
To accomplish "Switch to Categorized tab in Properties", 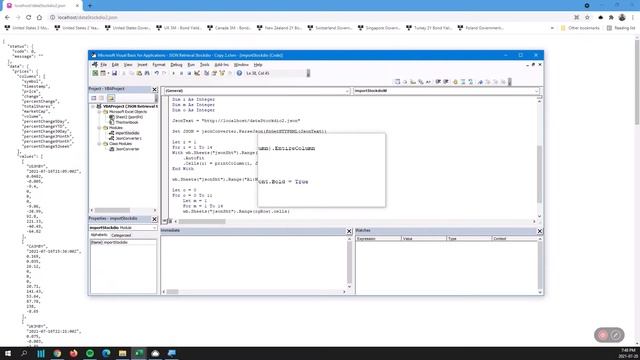I will pyautogui.click(x=121, y=235).
